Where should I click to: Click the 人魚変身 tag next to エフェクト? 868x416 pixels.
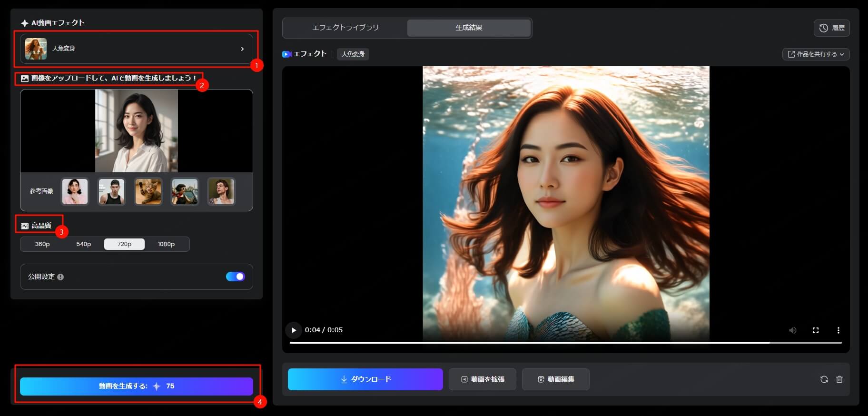[353, 54]
